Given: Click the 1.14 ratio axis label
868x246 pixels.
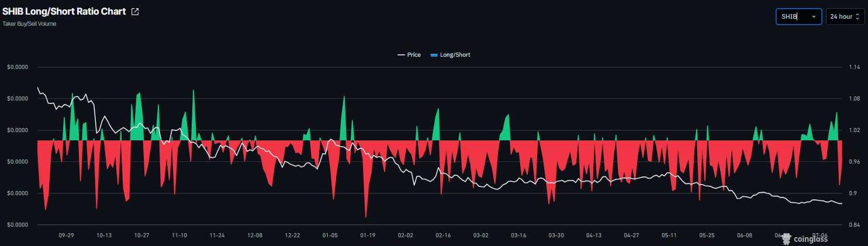Looking at the screenshot, I should pyautogui.click(x=854, y=67).
